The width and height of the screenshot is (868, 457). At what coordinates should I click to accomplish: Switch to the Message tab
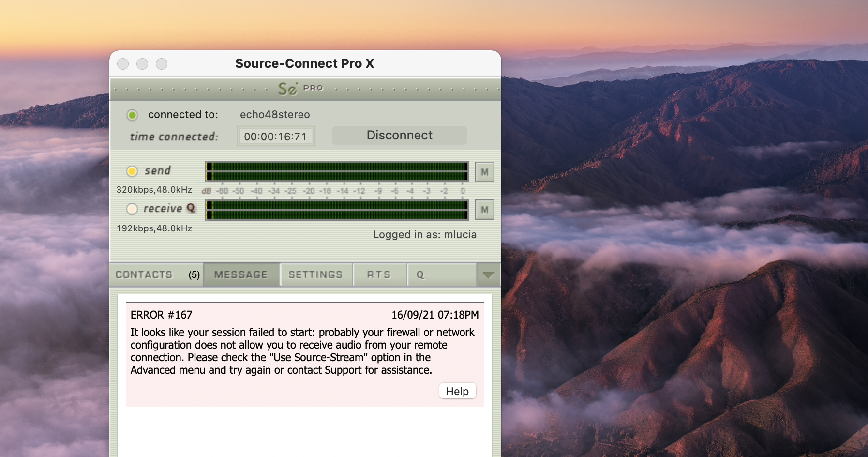point(241,274)
